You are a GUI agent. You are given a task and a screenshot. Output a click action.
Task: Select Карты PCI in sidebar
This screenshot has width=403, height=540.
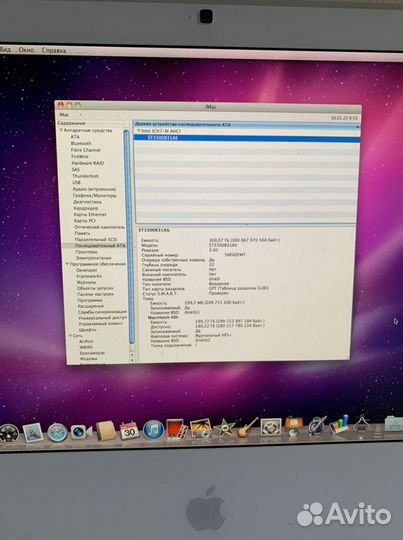(84, 221)
